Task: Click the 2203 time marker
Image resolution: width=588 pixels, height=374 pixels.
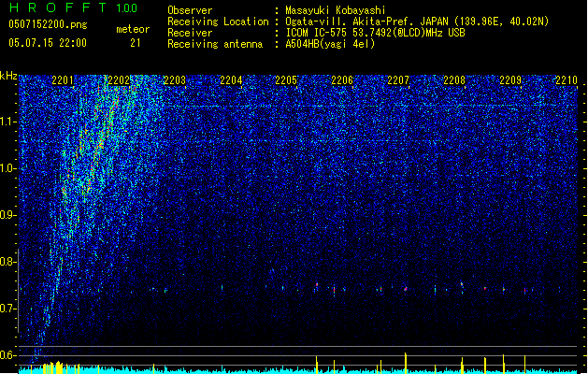Action: pyautogui.click(x=175, y=80)
